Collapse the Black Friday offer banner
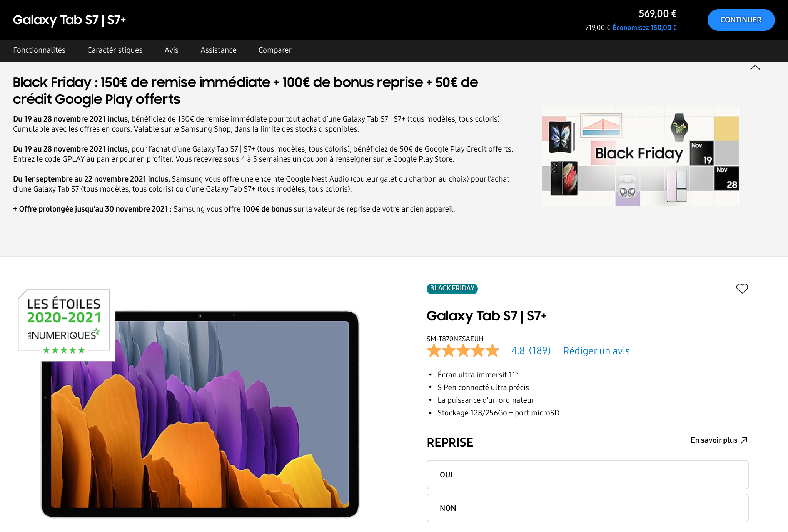This screenshot has width=788, height=532. 755,68
